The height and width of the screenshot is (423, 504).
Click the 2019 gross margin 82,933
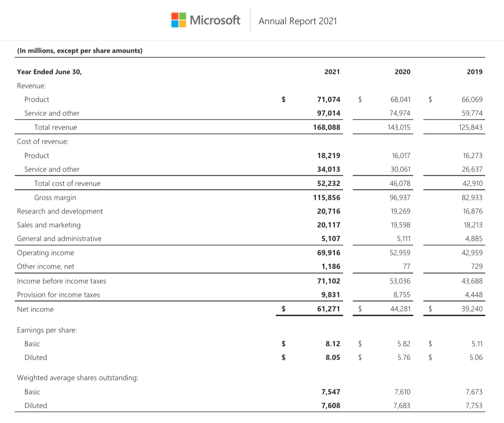472,198
